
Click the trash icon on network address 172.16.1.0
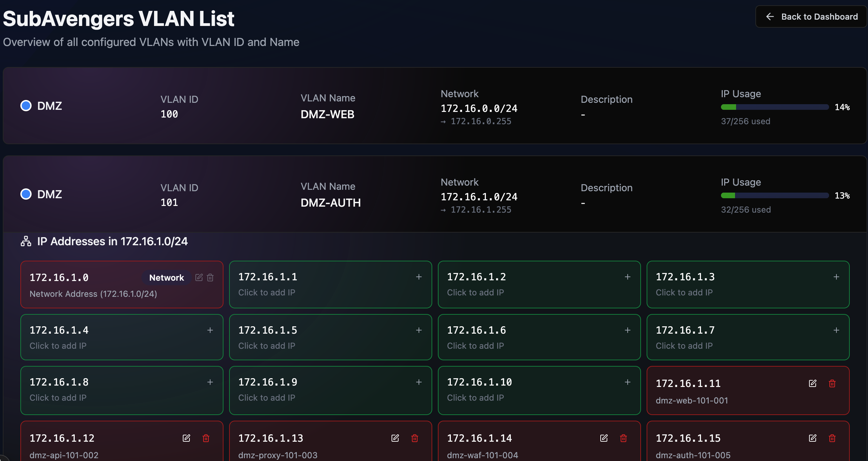point(210,278)
